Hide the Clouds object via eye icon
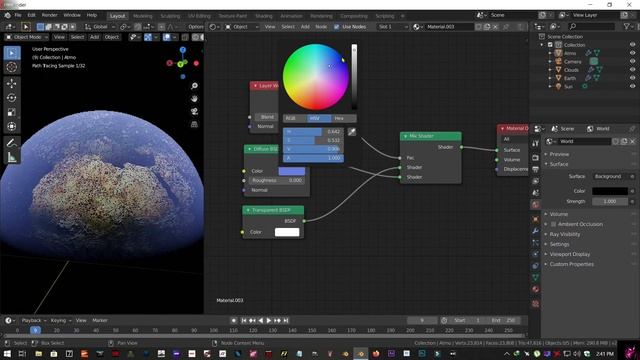Viewport: 640px width, 360px height. (x=632, y=70)
